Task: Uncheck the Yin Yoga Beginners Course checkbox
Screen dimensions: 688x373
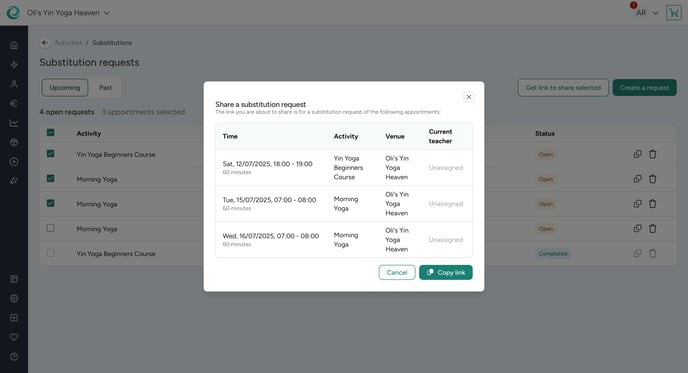Action: click(51, 154)
